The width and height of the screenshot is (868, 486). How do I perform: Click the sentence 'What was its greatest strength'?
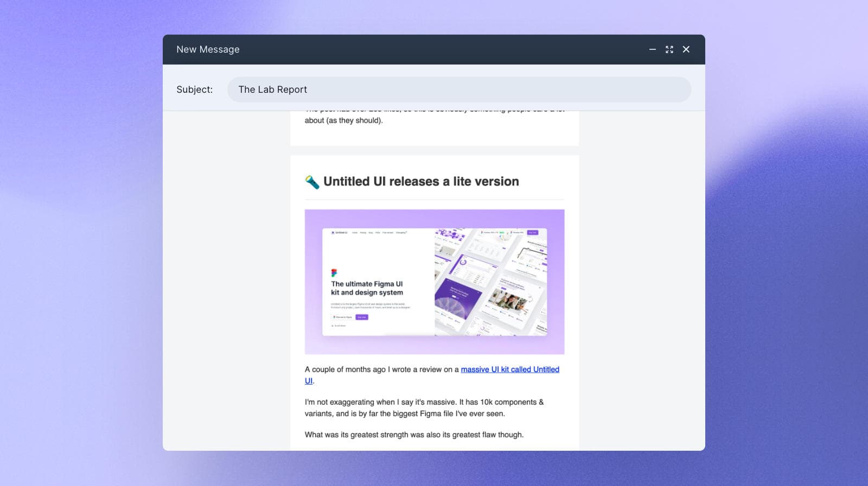(x=414, y=434)
